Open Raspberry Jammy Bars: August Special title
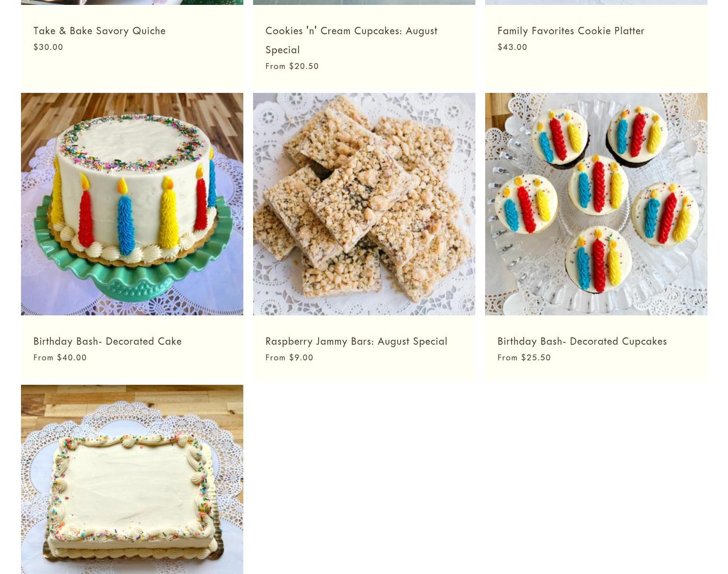 coord(356,341)
